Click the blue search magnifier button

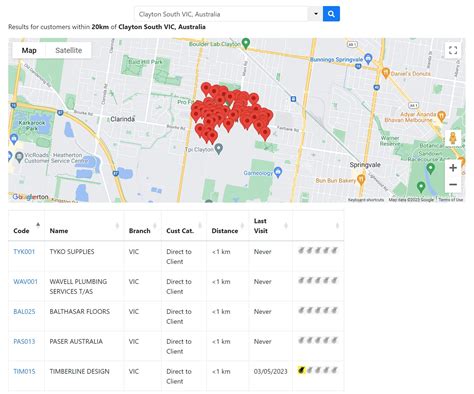[x=331, y=14]
